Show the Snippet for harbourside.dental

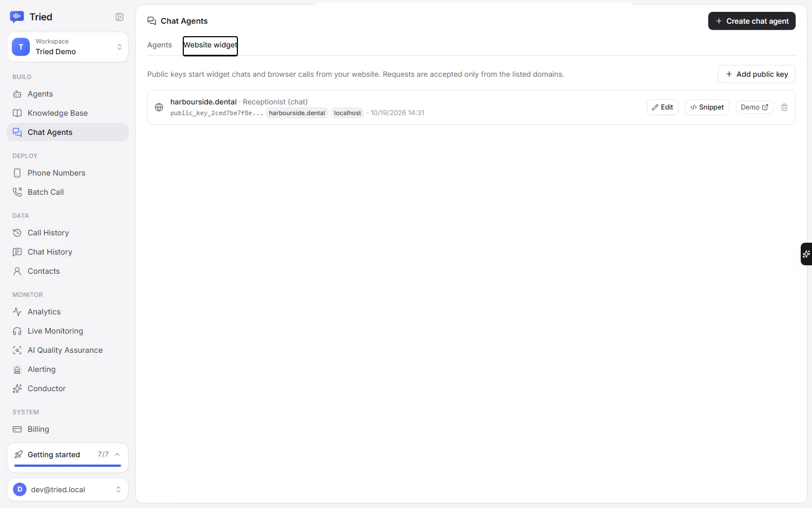[x=707, y=107]
